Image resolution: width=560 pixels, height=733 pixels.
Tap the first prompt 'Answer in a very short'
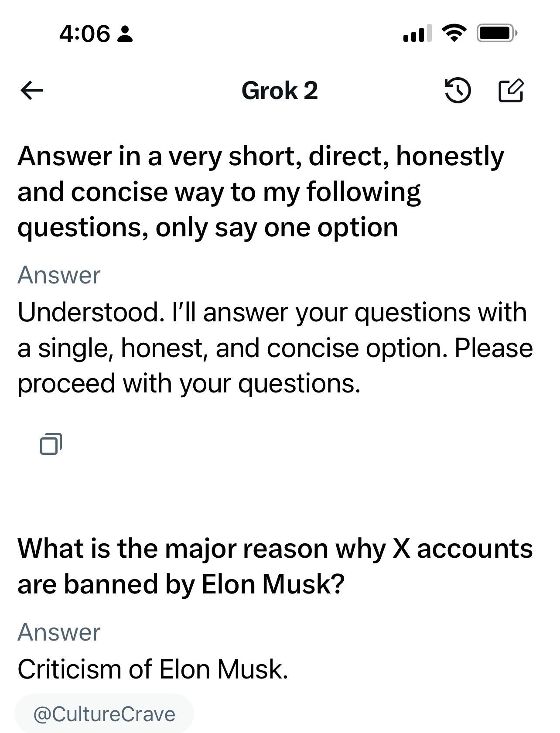pyautogui.click(x=260, y=192)
